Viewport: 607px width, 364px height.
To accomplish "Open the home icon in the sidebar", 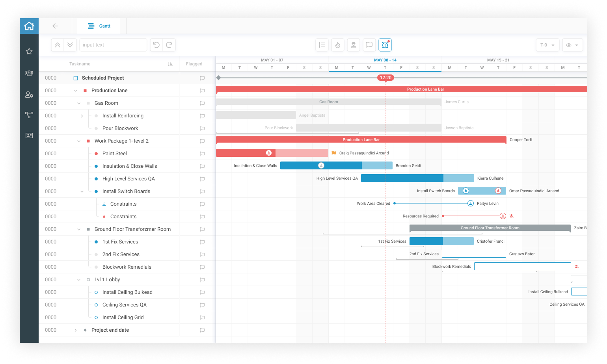I will click(29, 26).
